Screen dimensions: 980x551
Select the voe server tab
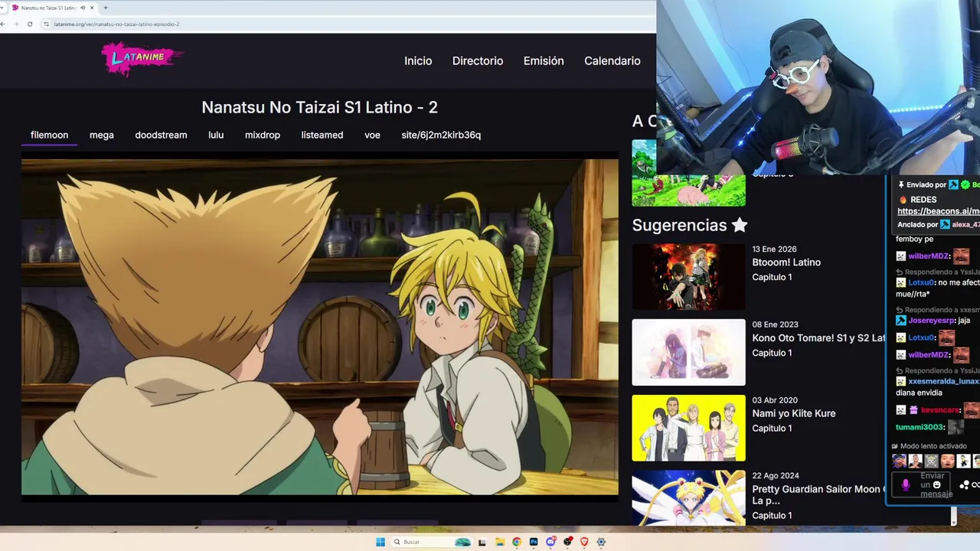pos(372,135)
